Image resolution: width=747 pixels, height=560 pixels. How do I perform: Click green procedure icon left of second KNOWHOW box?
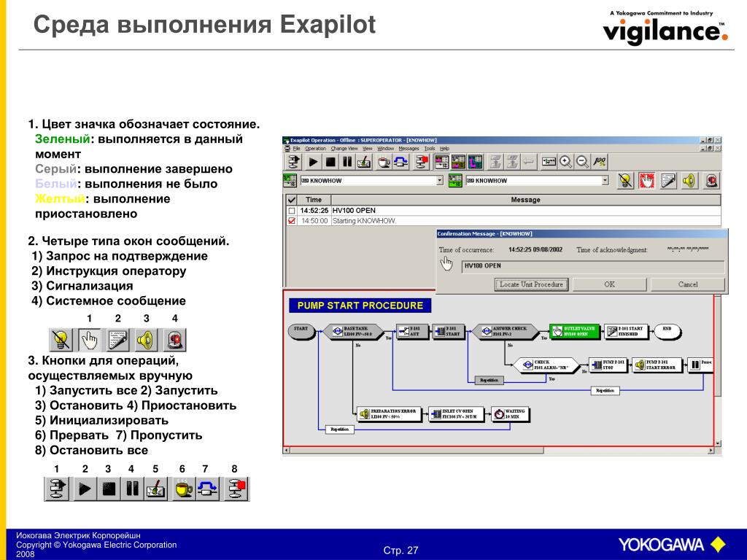[x=455, y=181]
